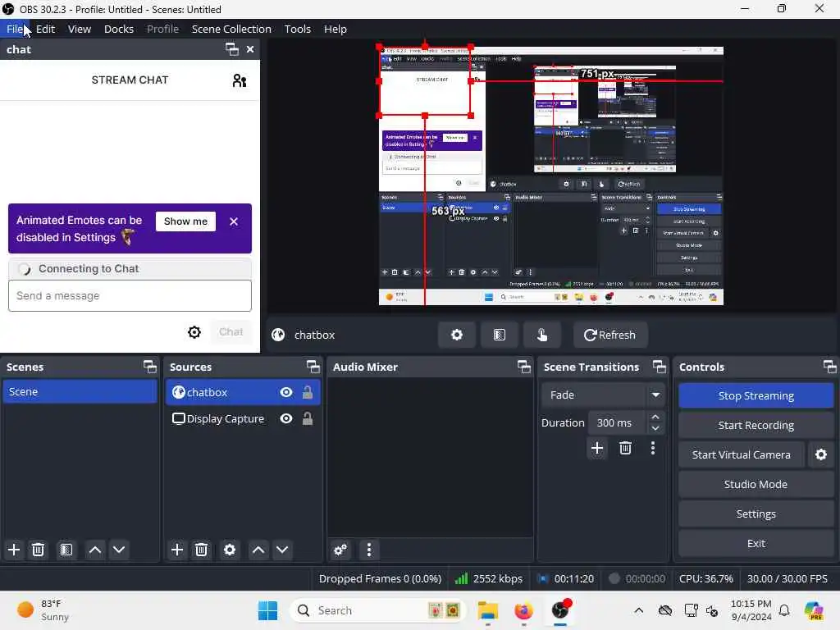Viewport: 840px width, 630px height.
Task: Open scene filters icon
Action: (x=66, y=550)
